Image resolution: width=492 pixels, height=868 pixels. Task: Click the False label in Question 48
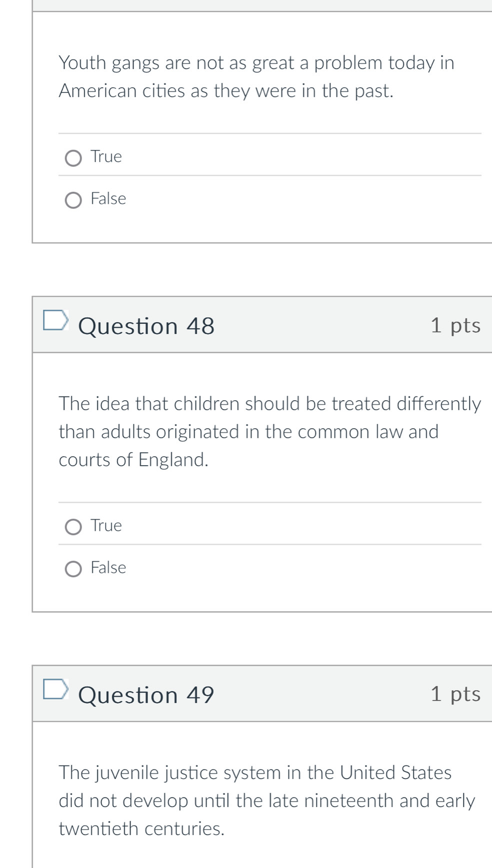point(108,568)
